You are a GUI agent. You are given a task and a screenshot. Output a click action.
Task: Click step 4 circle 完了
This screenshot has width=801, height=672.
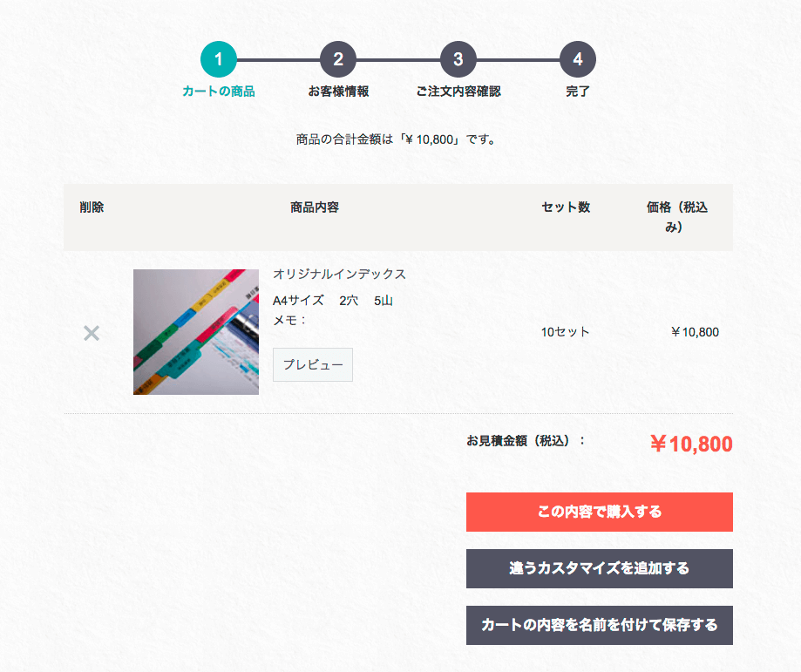577,61
